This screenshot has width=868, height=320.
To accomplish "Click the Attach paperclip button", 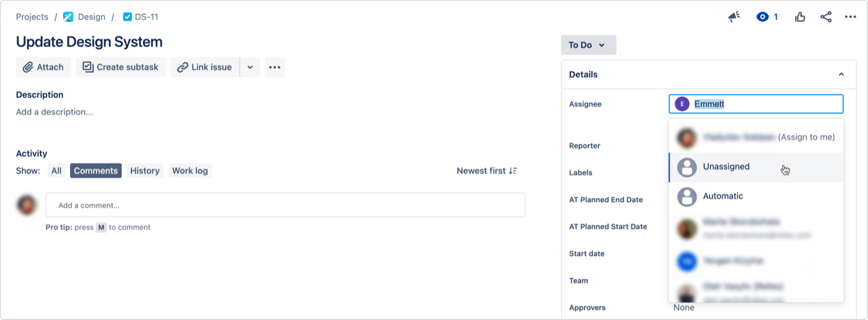I will 43,67.
